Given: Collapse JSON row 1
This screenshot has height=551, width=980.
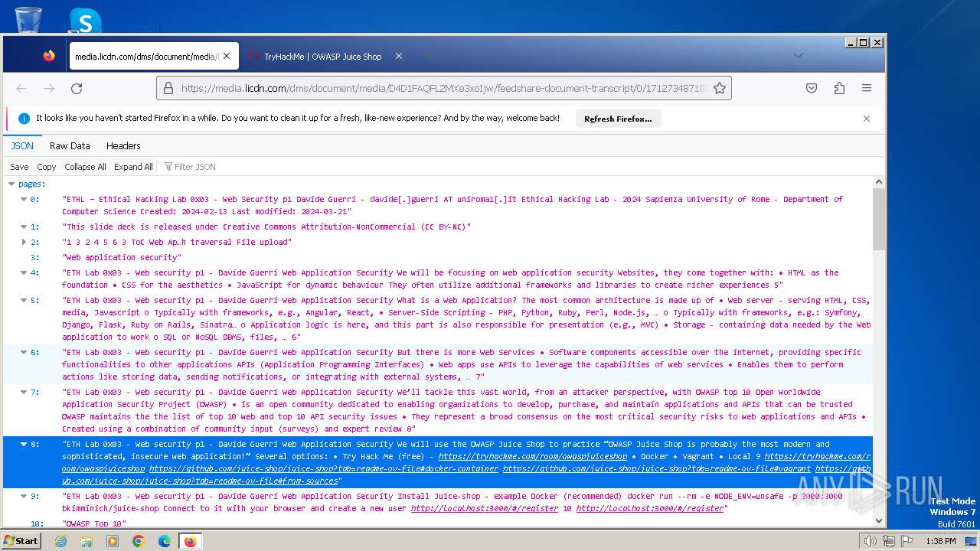Looking at the screenshot, I should click(24, 227).
